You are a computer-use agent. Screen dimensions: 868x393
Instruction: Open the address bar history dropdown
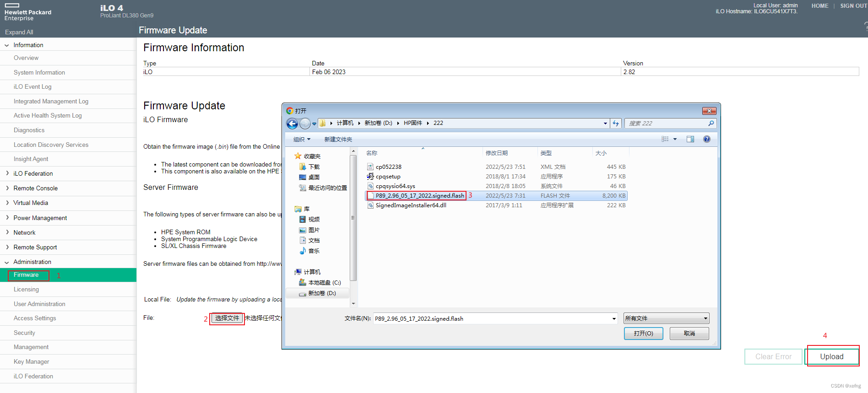click(x=605, y=123)
